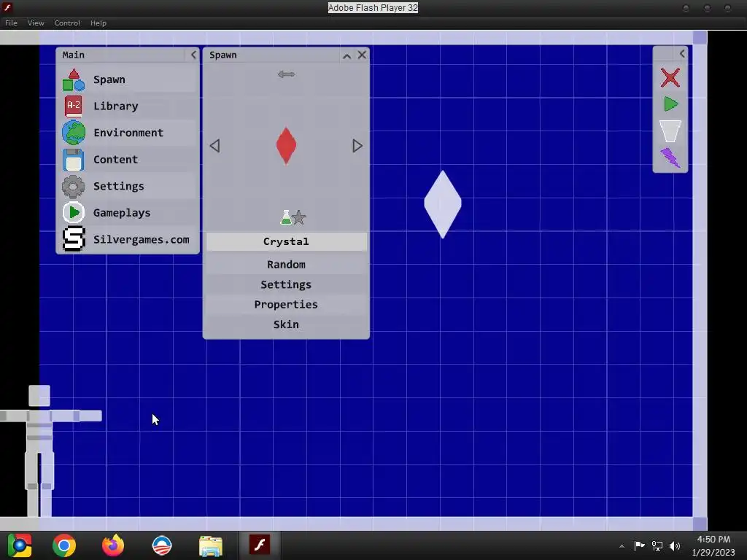Open the file explorer taskbar icon
747x560 pixels.
(211, 545)
